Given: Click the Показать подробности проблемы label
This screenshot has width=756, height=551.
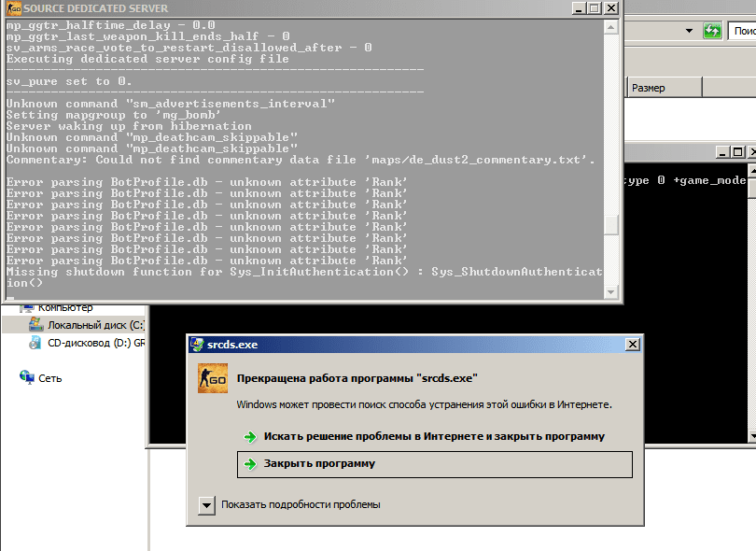Looking at the screenshot, I should click(x=301, y=504).
